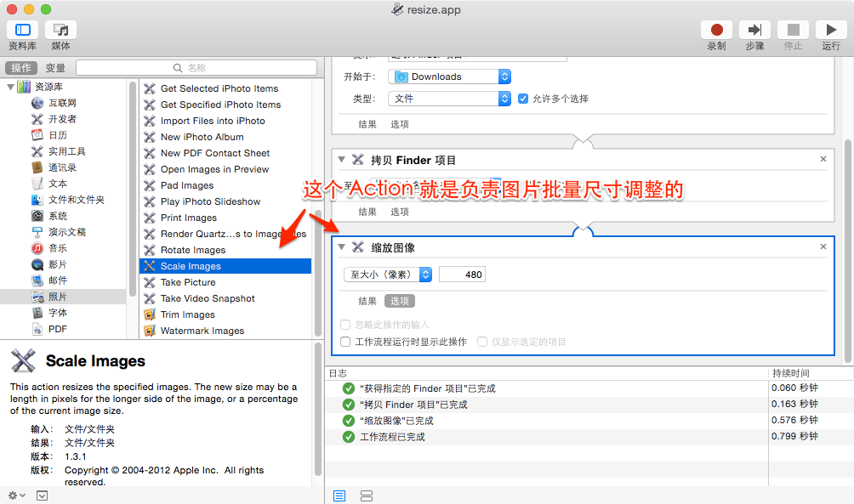Open 选项 tab in 拷贝 Finder 项目 action

(399, 212)
